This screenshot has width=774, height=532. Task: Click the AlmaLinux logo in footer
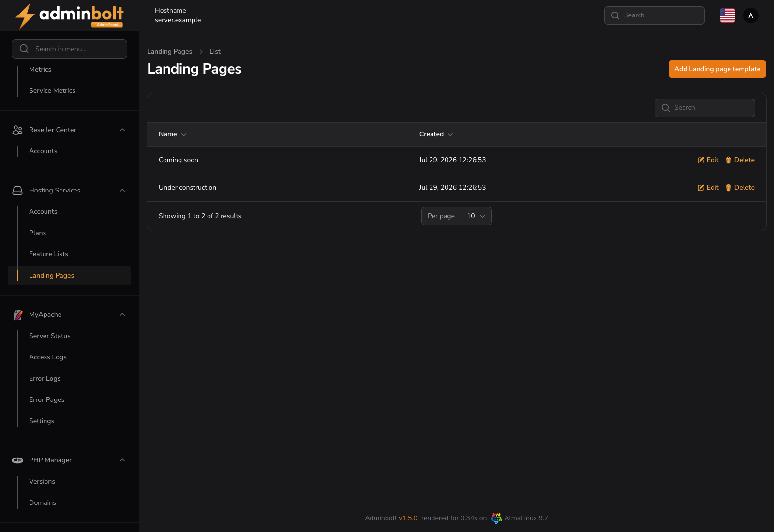496,518
